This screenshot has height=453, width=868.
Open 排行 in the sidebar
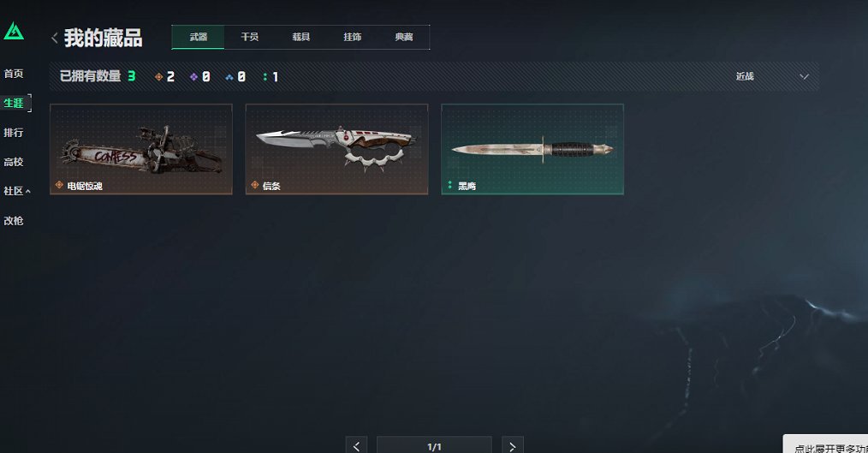14,133
